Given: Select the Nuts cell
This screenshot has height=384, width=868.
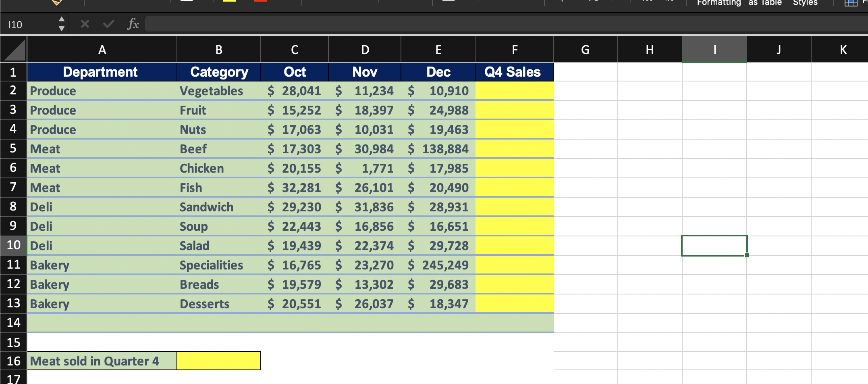Looking at the screenshot, I should (219, 130).
